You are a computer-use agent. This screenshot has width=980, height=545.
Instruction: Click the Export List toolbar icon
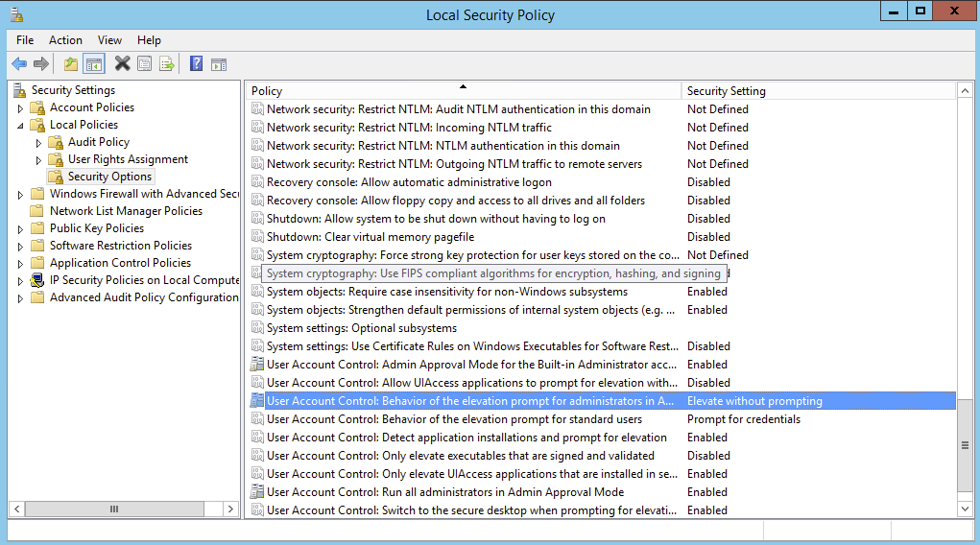167,64
